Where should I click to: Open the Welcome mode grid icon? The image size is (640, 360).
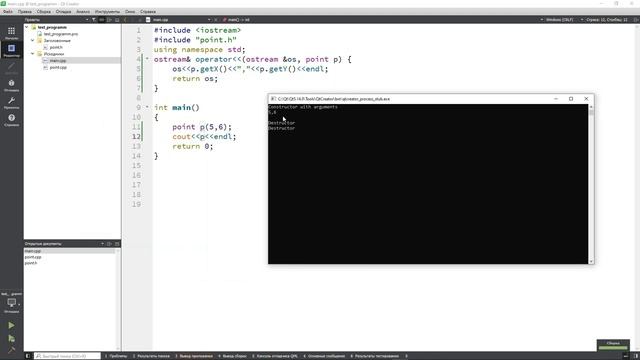tap(11, 31)
